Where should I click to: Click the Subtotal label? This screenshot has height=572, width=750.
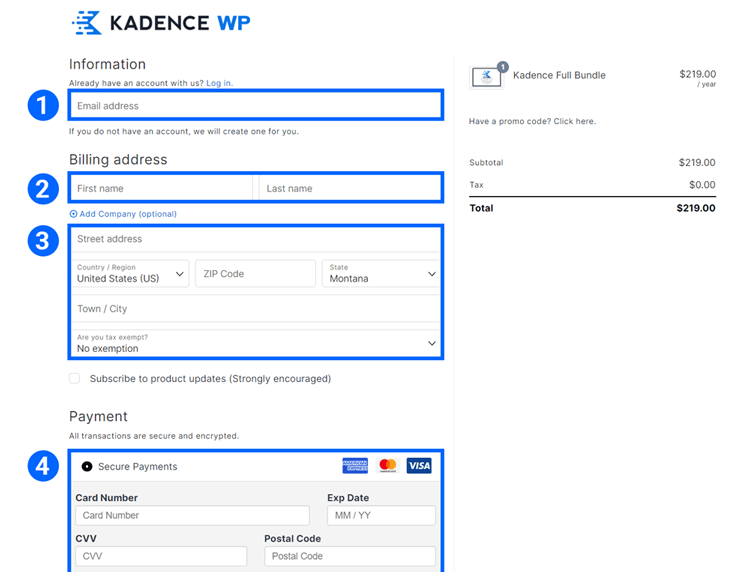pyautogui.click(x=486, y=163)
